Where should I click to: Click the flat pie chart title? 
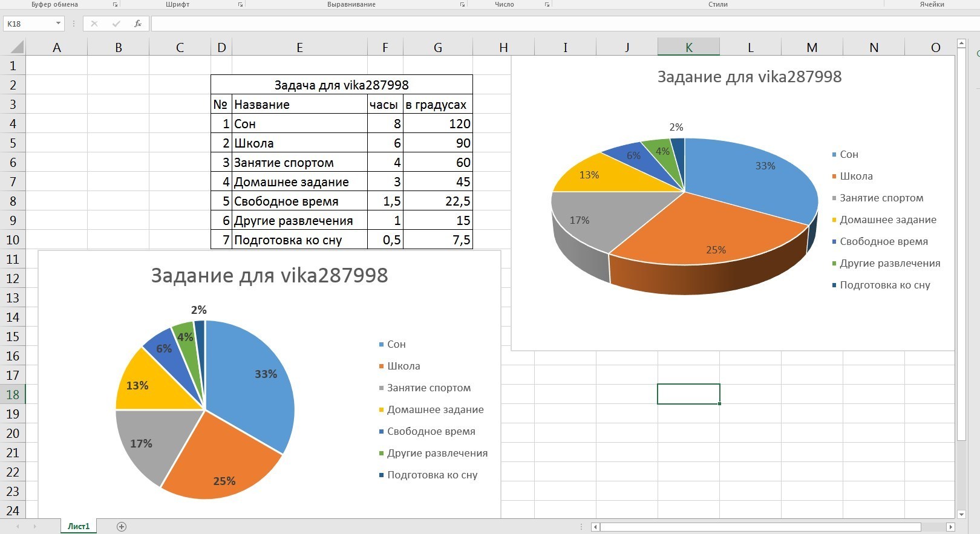coord(269,275)
